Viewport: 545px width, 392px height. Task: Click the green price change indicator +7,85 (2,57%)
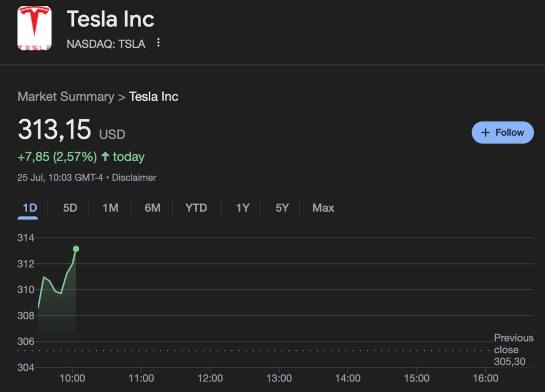tap(59, 156)
